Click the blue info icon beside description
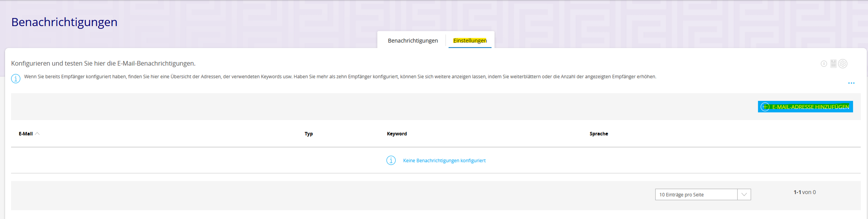 (16, 79)
